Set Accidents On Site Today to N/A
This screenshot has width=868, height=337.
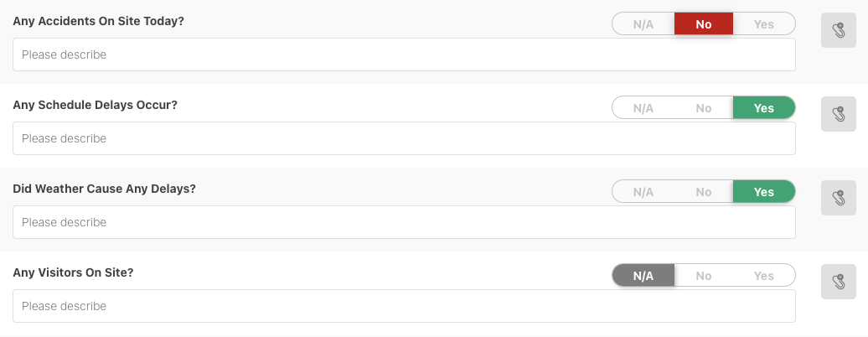tap(643, 24)
